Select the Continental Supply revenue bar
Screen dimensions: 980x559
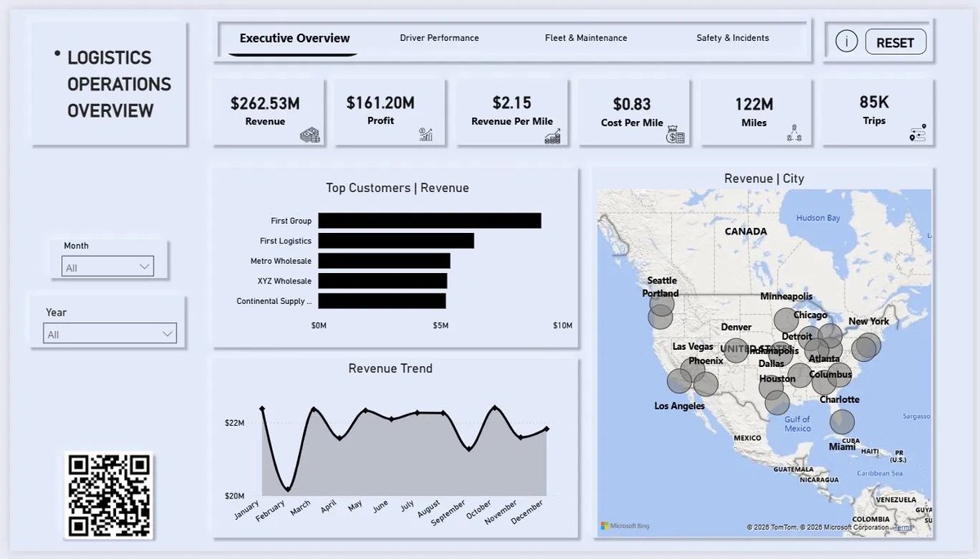coord(382,301)
